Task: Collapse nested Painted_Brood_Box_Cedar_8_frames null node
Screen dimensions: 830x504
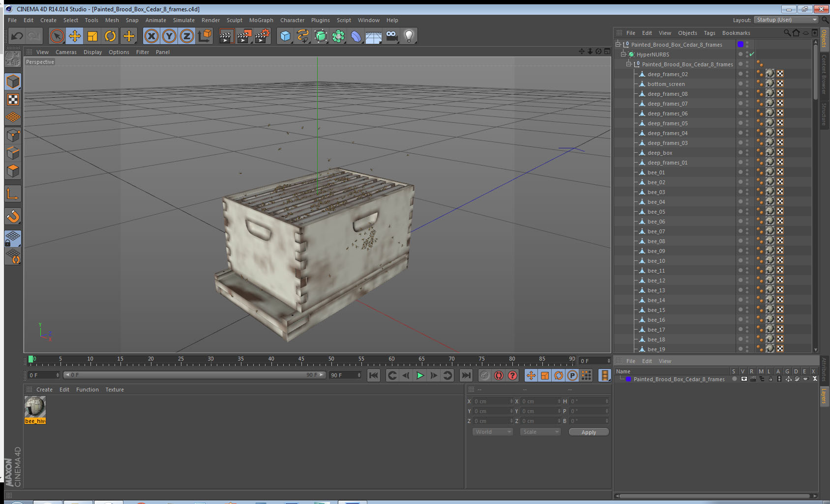Action: (629, 64)
